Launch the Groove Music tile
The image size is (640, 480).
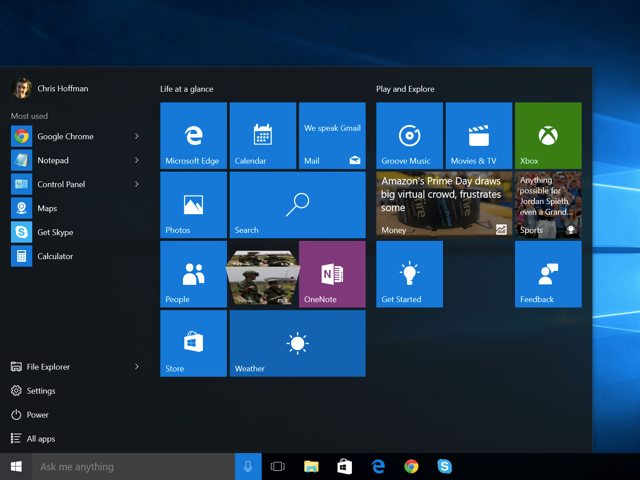pos(409,136)
